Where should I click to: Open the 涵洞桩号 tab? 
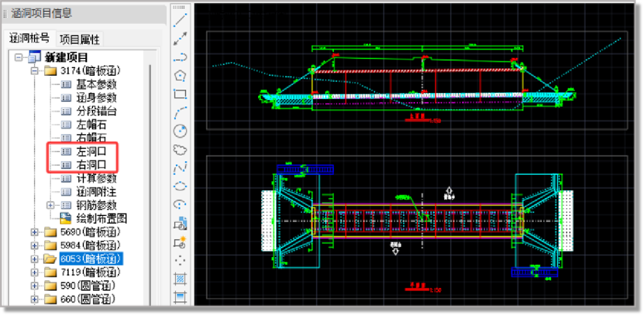click(x=29, y=39)
